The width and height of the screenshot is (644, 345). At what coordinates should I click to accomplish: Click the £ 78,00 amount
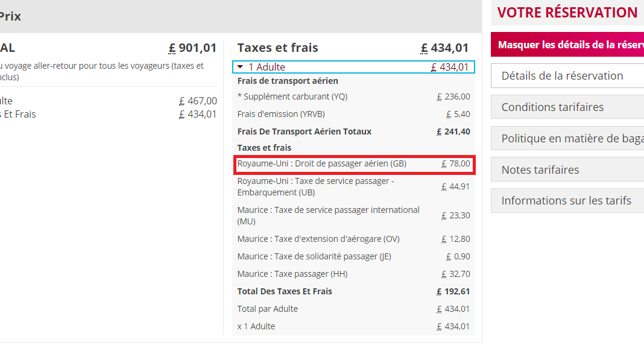(456, 163)
